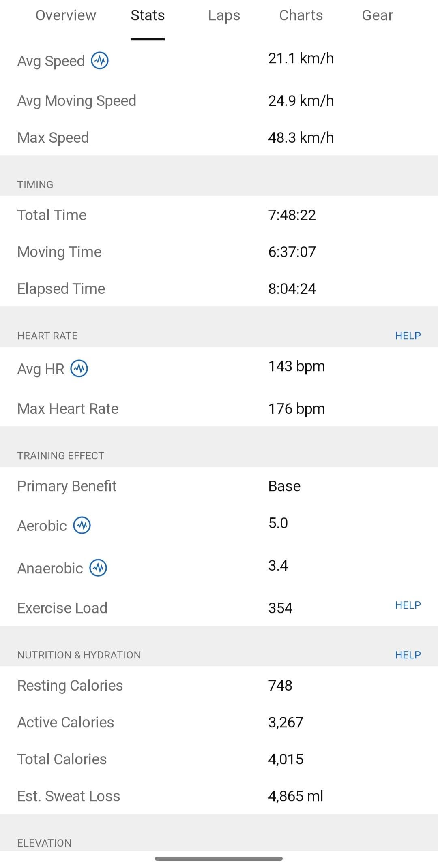The height and width of the screenshot is (868, 438).
Task: Tap the chart icon next to Anaerobic
Action: [98, 568]
